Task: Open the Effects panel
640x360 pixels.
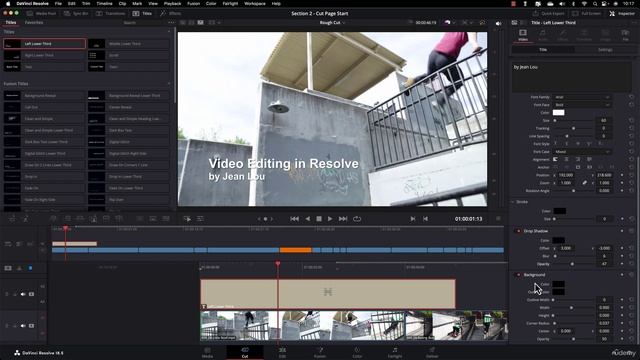Action: [x=171, y=13]
